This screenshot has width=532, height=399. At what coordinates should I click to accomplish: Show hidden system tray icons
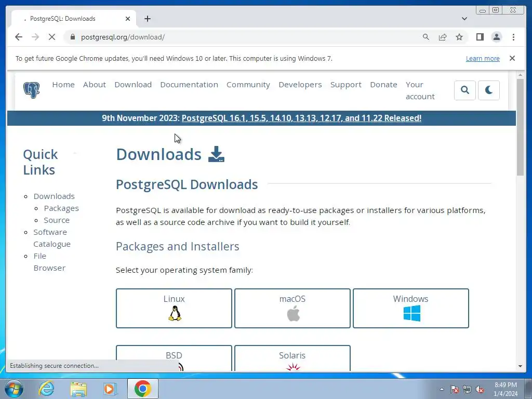tap(442, 389)
